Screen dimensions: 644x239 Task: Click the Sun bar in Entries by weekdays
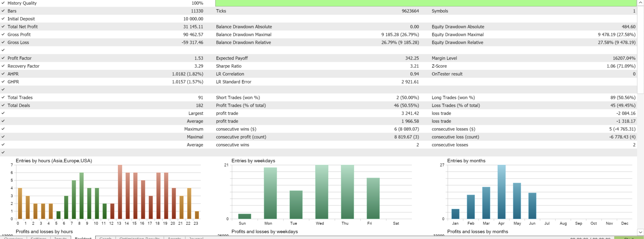[245, 216]
